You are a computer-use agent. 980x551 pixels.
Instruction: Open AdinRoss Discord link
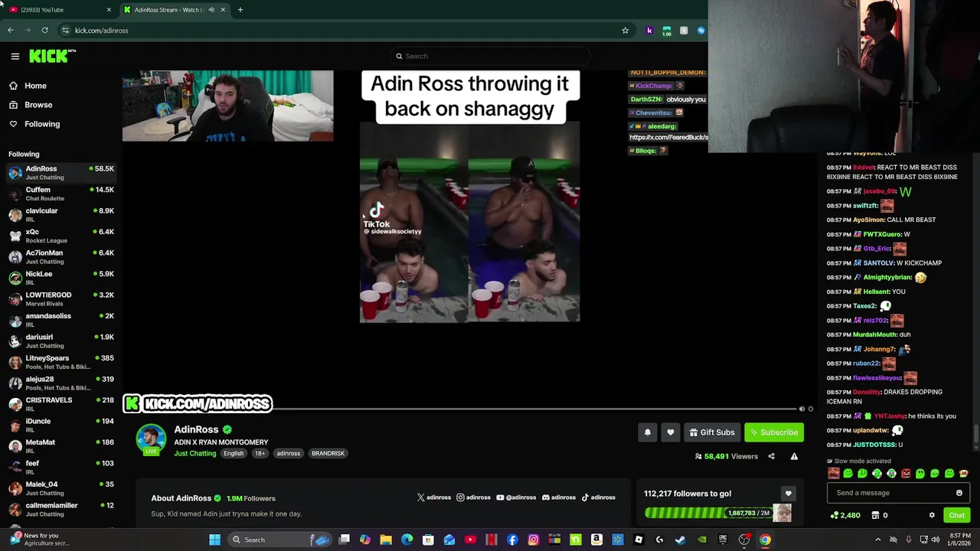pos(559,497)
